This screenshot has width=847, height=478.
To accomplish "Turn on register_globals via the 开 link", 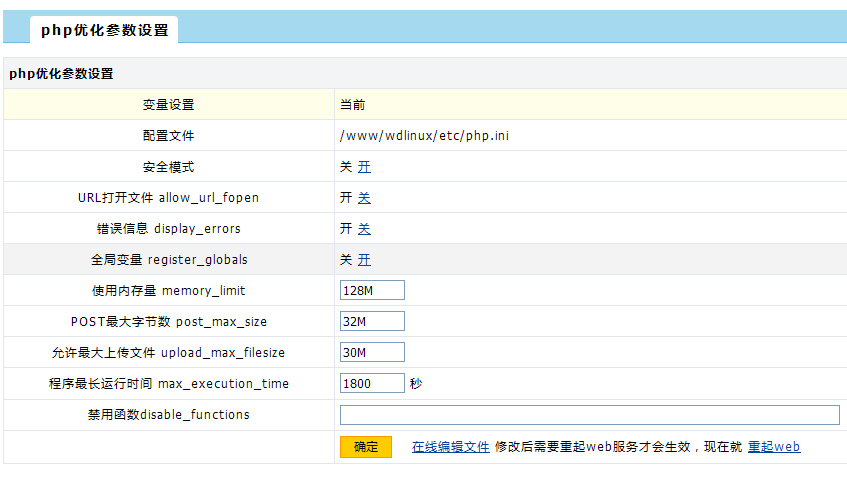I will [x=364, y=260].
